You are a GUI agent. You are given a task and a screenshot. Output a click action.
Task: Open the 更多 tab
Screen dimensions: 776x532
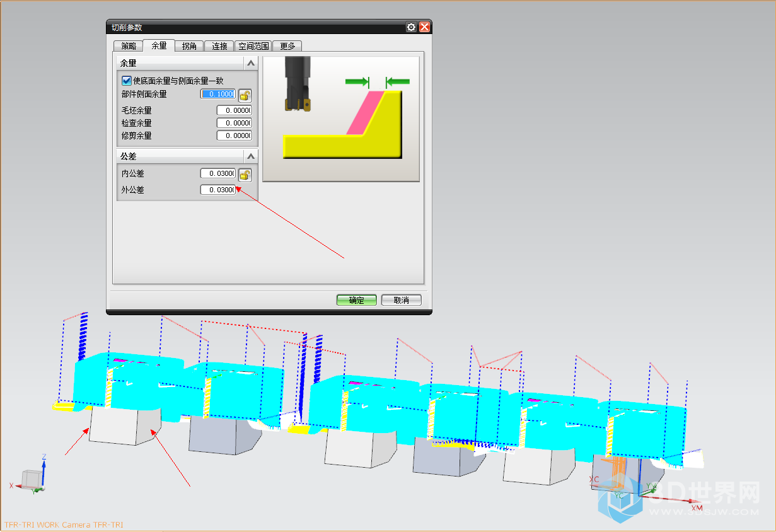[288, 46]
